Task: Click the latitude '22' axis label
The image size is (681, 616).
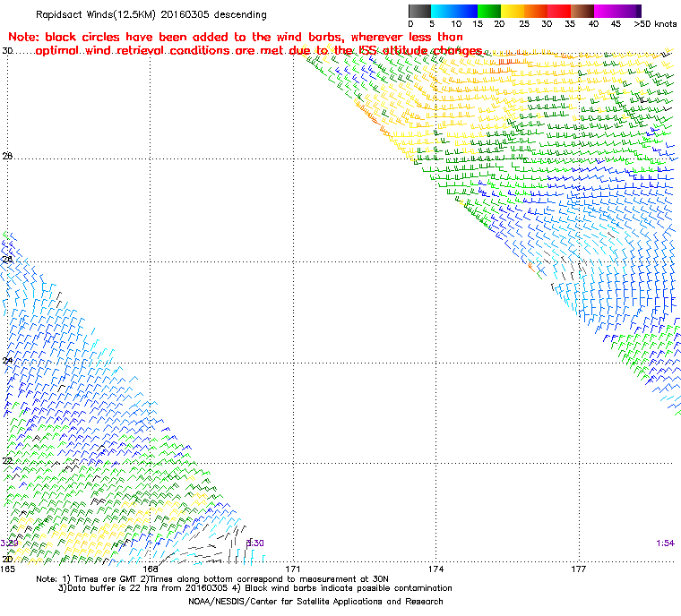Action: click(7, 460)
